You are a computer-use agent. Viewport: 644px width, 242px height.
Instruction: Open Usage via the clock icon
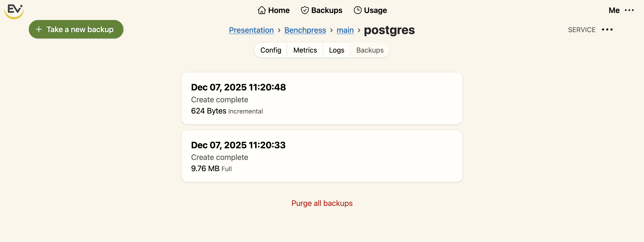click(x=358, y=10)
